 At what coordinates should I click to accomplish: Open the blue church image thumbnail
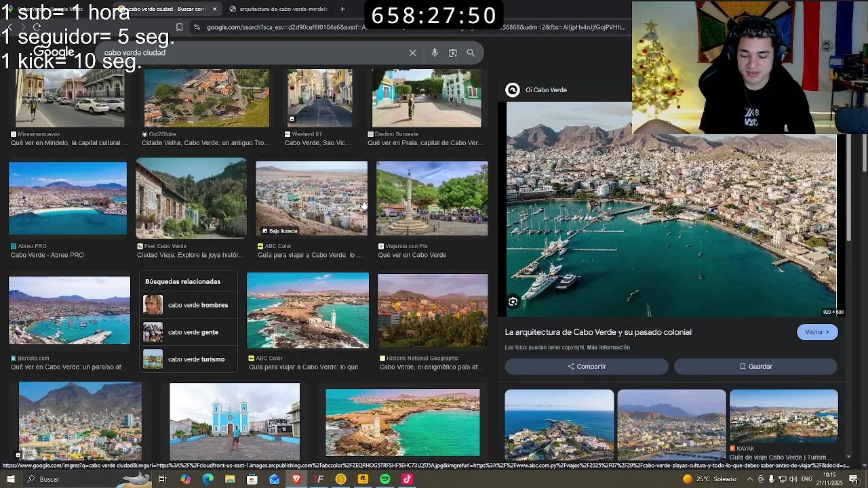pyautogui.click(x=235, y=422)
